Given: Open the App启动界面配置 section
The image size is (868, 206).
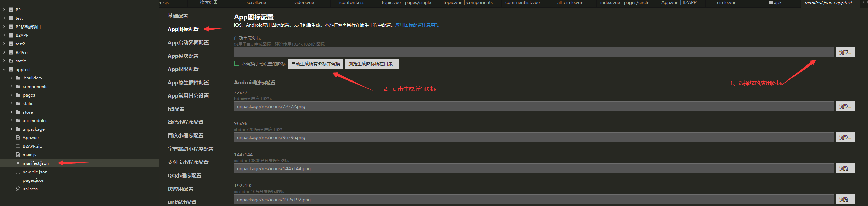Looking at the screenshot, I should [x=188, y=43].
